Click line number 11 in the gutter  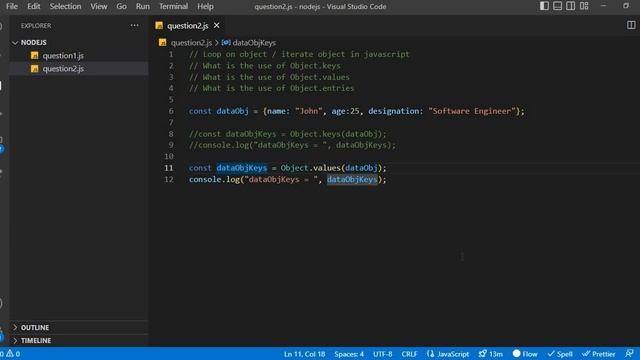(169, 168)
